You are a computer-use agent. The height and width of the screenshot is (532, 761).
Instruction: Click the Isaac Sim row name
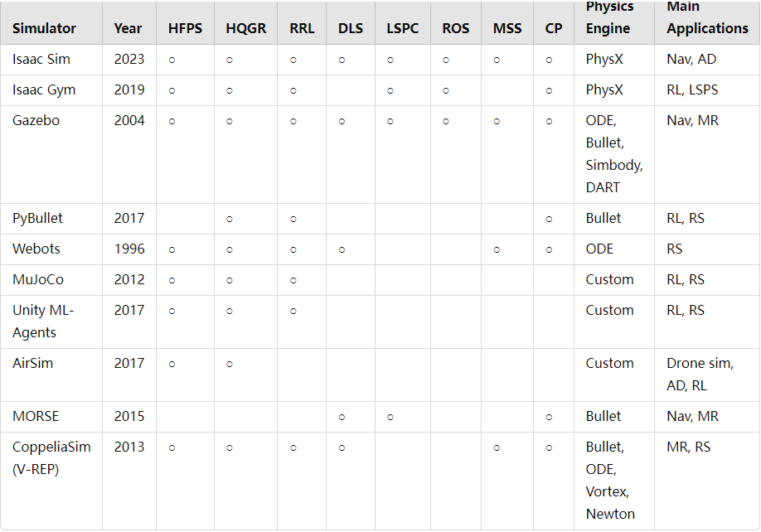pos(41,59)
